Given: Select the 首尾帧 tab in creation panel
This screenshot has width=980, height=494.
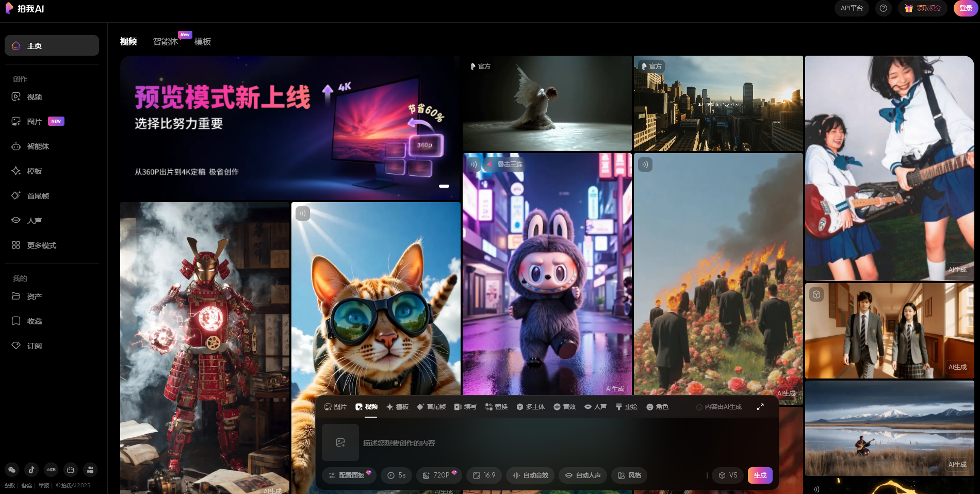Looking at the screenshot, I should [431, 407].
